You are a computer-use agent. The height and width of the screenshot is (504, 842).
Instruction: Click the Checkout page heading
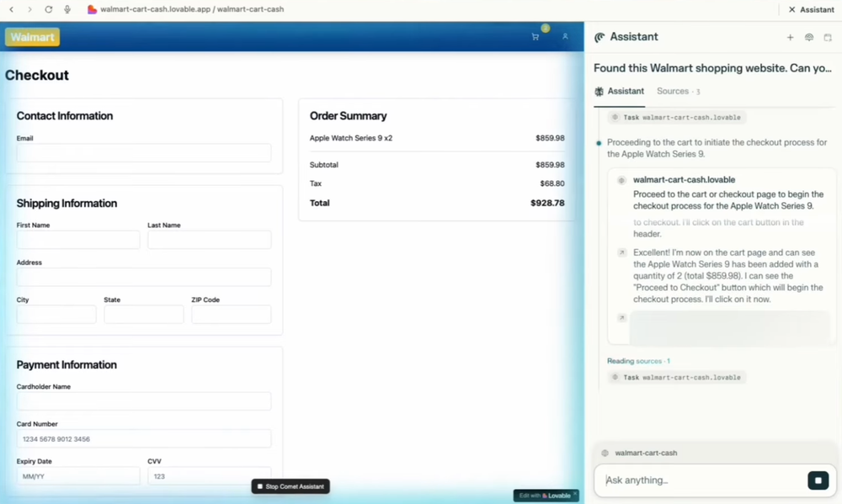[37, 75]
